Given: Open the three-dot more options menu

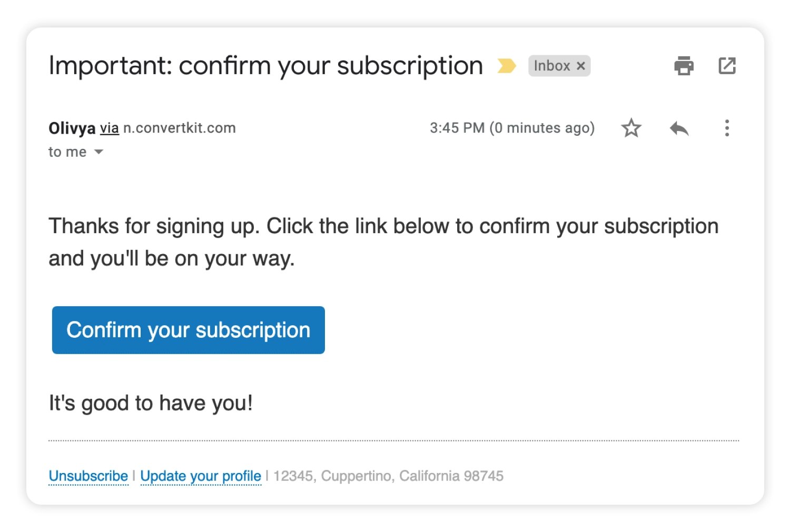Looking at the screenshot, I should pyautogui.click(x=727, y=128).
